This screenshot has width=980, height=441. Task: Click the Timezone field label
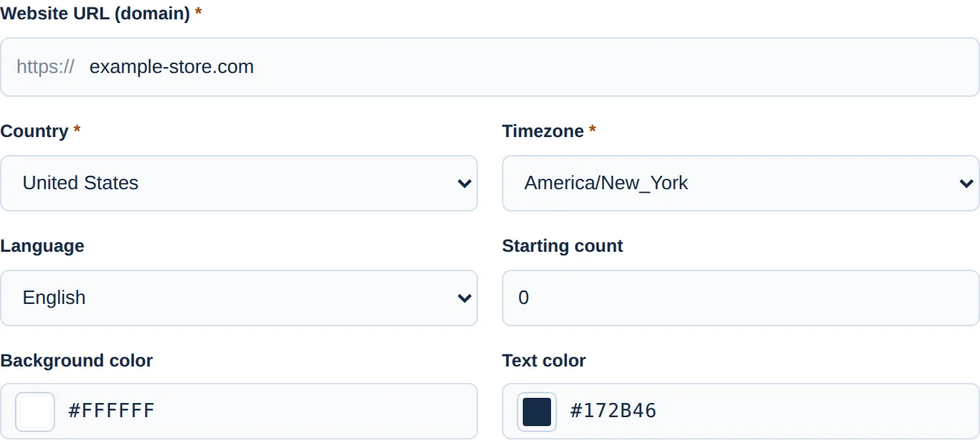543,131
